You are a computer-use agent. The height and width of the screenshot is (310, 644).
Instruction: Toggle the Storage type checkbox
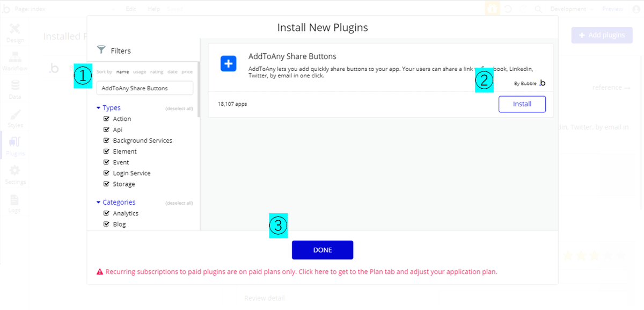pyautogui.click(x=106, y=184)
